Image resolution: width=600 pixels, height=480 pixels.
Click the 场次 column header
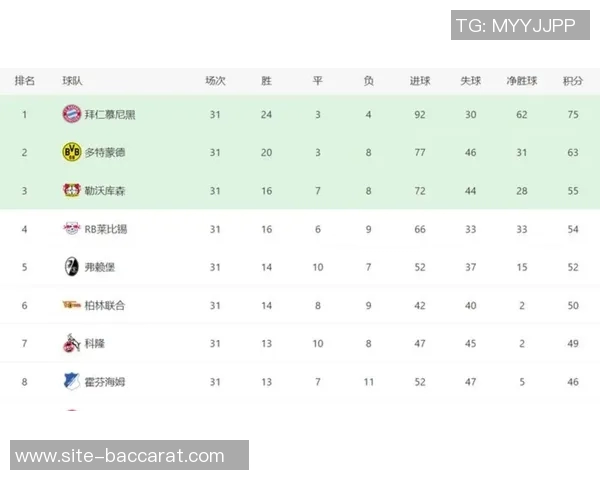pos(215,81)
